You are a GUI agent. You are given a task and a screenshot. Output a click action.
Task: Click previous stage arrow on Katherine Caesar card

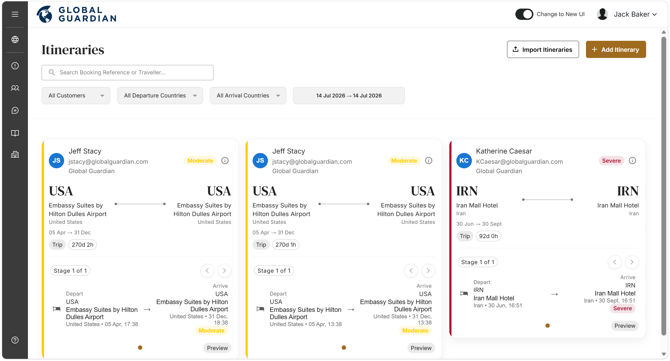click(615, 262)
